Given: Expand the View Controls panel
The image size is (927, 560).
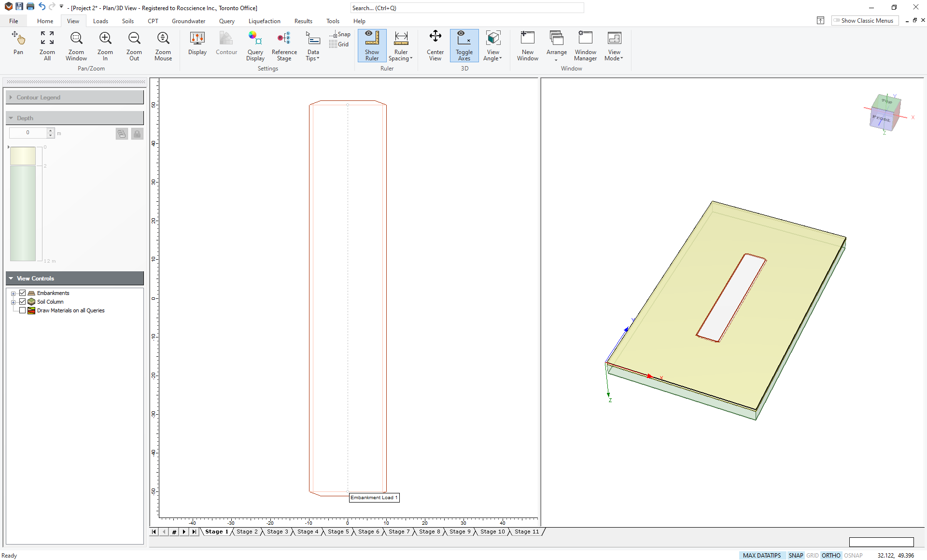Looking at the screenshot, I should click(12, 278).
